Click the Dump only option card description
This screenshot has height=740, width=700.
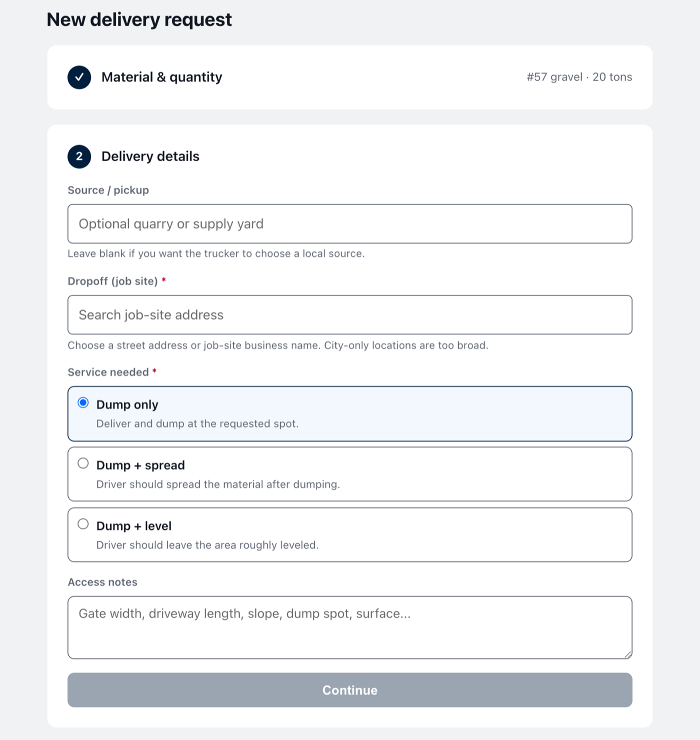pyautogui.click(x=197, y=423)
